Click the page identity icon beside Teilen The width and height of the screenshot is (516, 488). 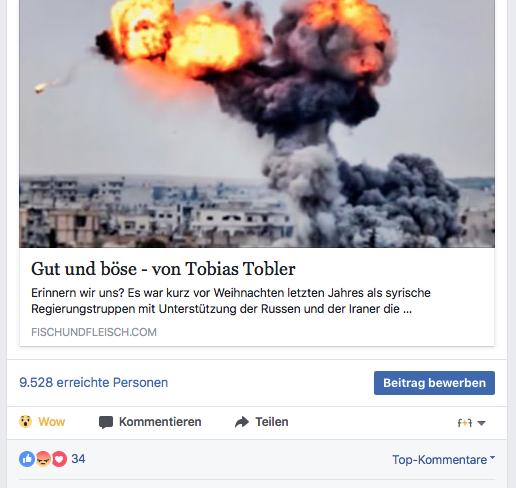465,423
